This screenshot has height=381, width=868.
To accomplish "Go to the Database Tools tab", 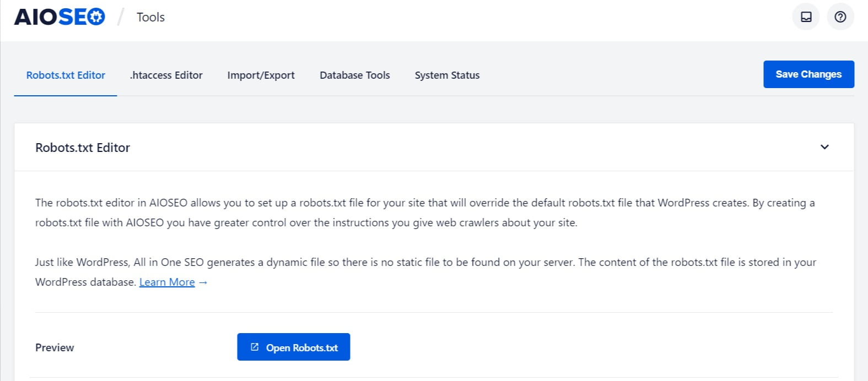I will click(x=354, y=75).
